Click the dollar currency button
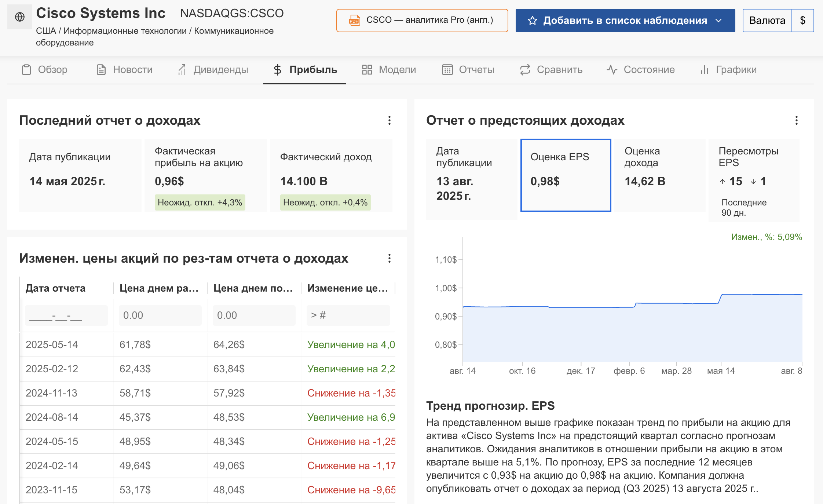The height and width of the screenshot is (504, 823). click(x=802, y=21)
